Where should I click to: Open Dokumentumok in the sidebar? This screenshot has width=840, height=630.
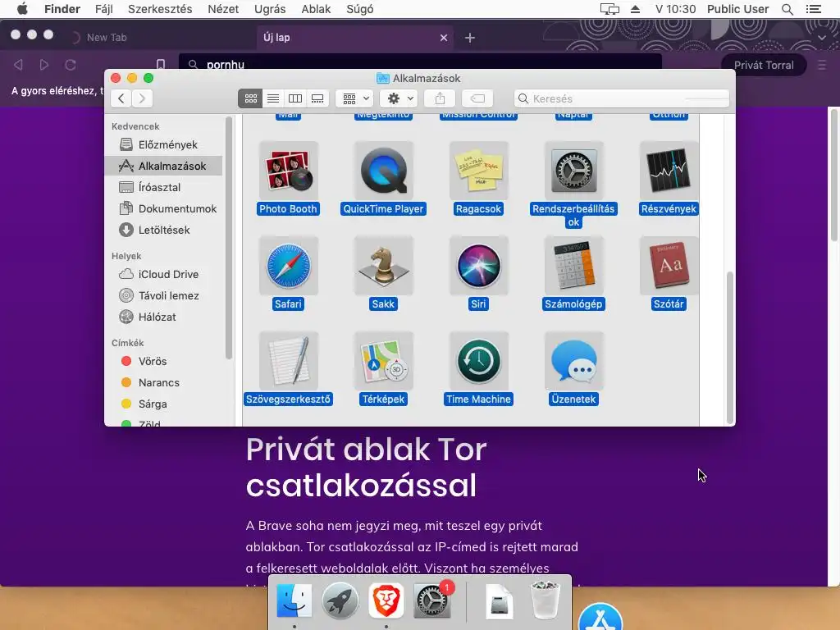pos(164,209)
